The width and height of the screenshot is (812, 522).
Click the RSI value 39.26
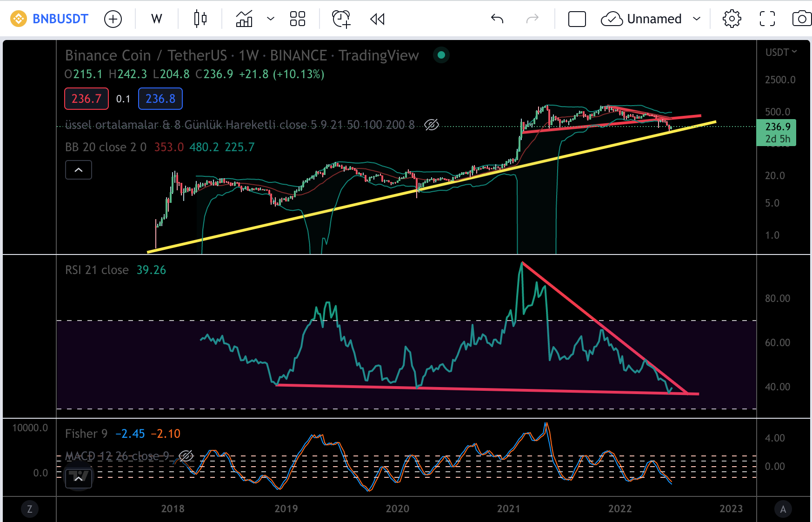tap(151, 270)
